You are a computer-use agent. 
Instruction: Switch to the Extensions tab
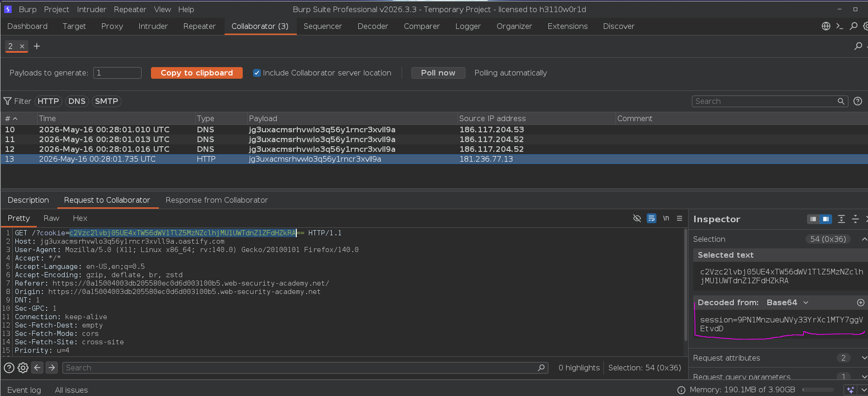point(567,26)
